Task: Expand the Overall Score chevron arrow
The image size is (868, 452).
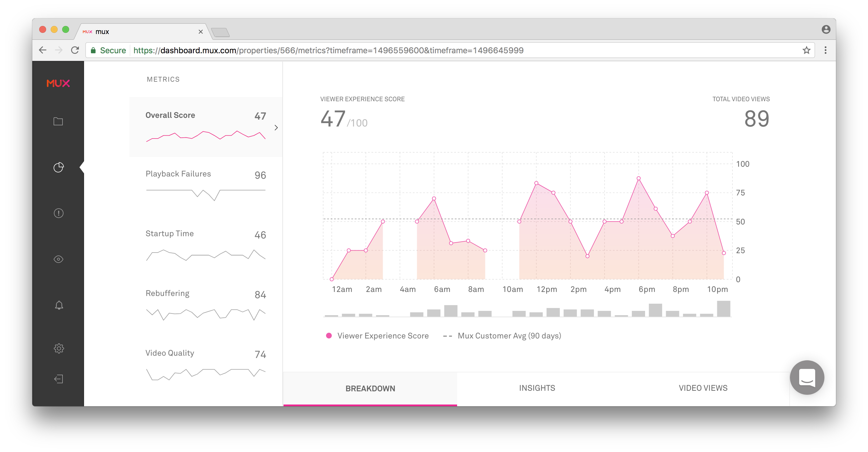Action: [x=276, y=128]
